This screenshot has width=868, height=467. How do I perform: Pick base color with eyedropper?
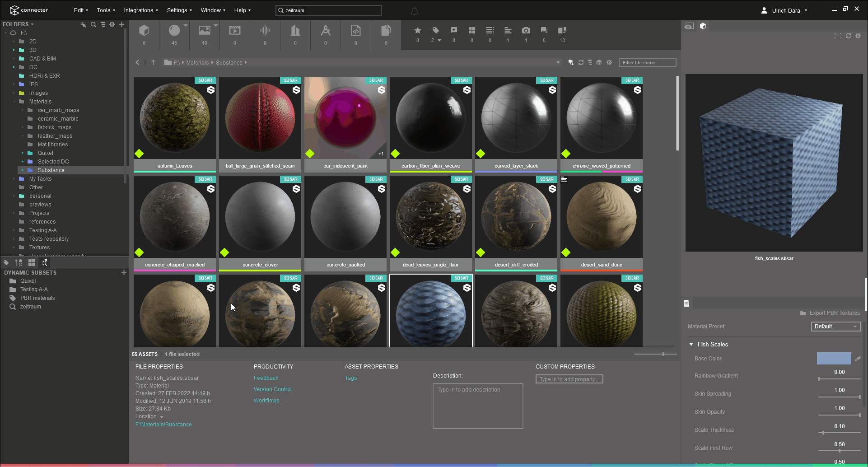click(x=858, y=359)
